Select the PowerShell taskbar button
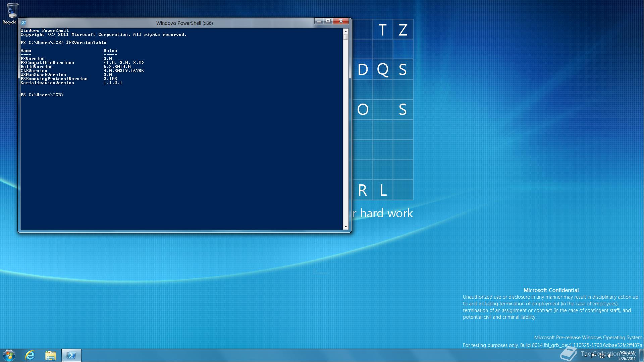The width and height of the screenshot is (644, 362). pyautogui.click(x=71, y=355)
